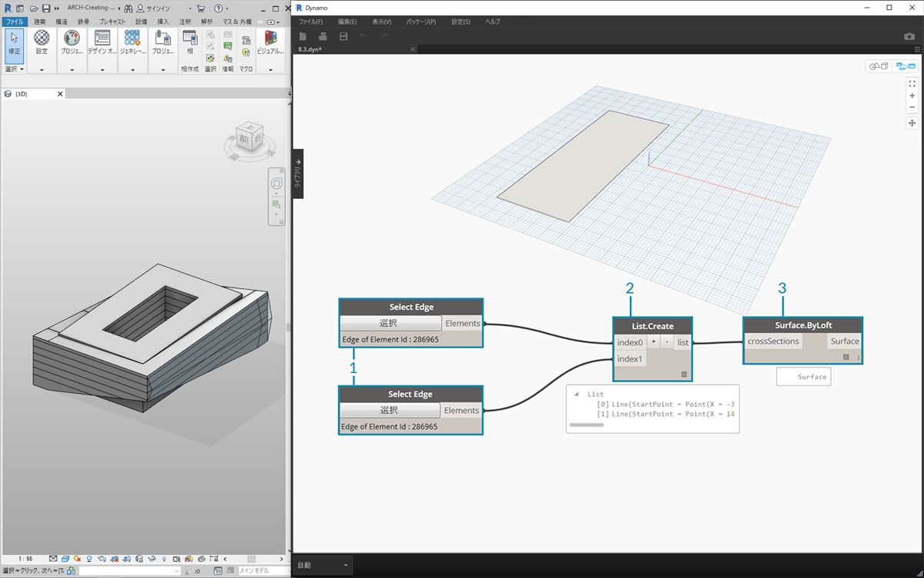The height and width of the screenshot is (578, 924).
Task: Expand the dropdown arrow under 設定 panel
Action: pyautogui.click(x=42, y=69)
